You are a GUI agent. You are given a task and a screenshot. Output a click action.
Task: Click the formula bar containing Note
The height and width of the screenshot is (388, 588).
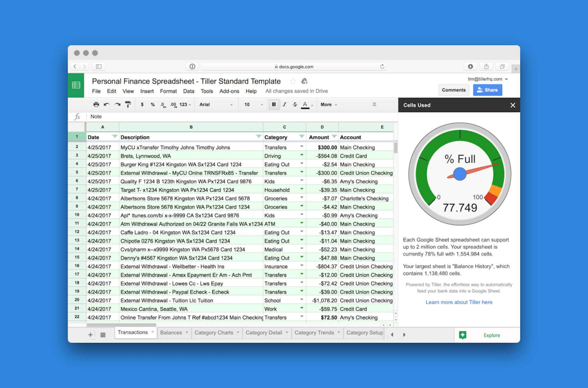coord(241,117)
